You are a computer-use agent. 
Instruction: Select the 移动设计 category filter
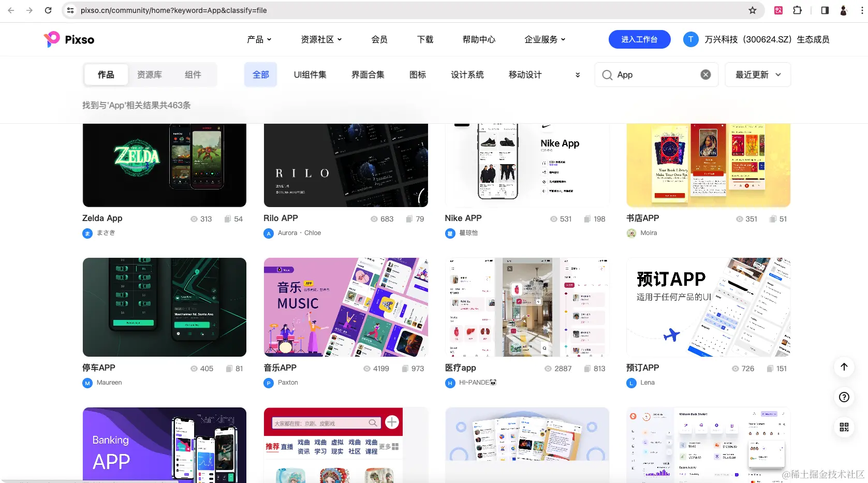click(525, 75)
